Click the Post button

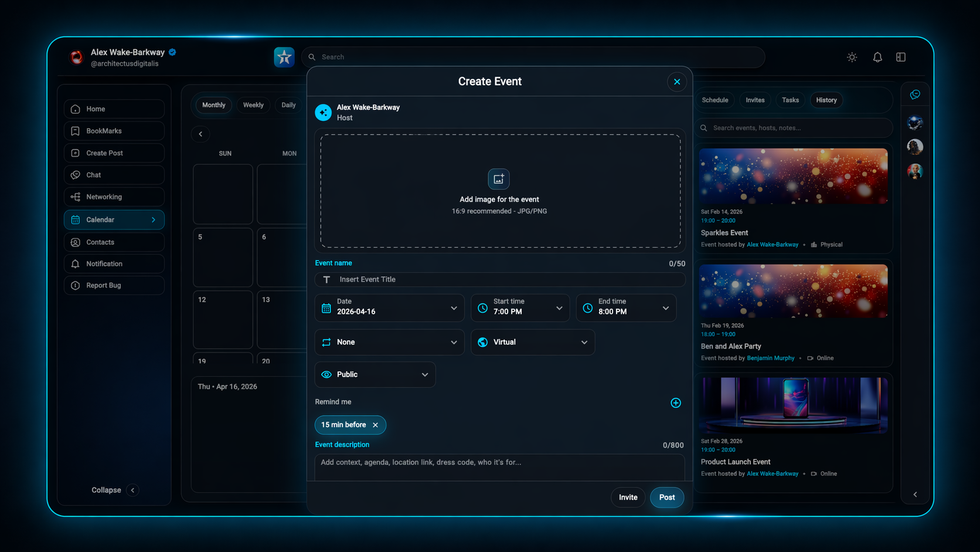click(667, 497)
